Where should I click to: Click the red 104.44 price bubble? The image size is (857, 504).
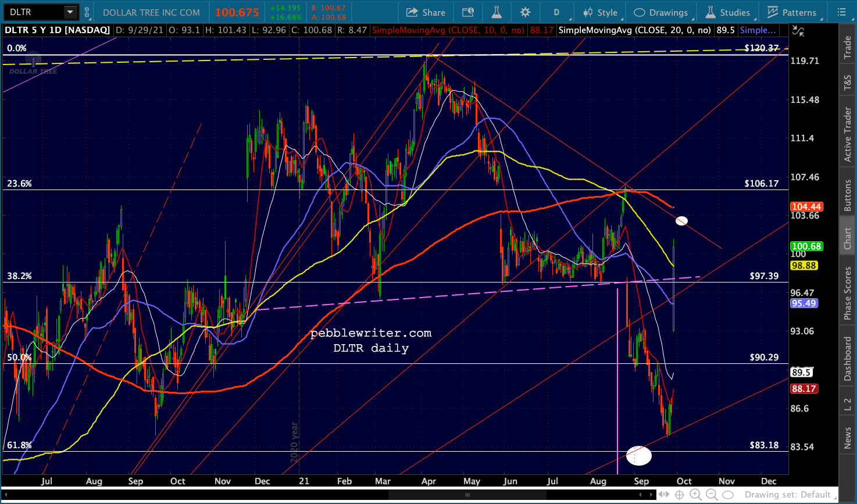pyautogui.click(x=806, y=207)
